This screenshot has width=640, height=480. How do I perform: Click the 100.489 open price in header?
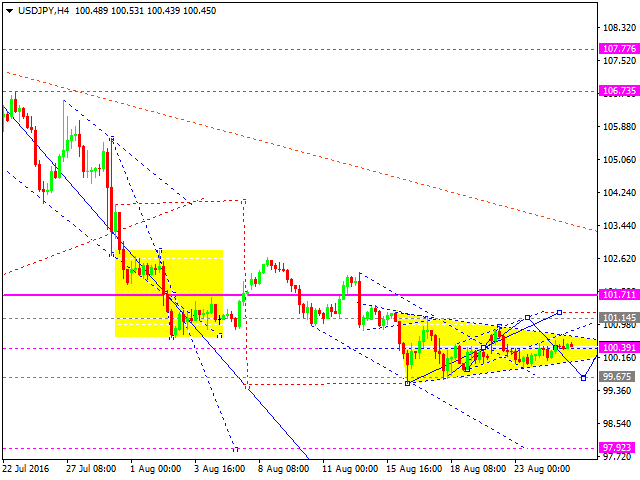tap(91, 11)
